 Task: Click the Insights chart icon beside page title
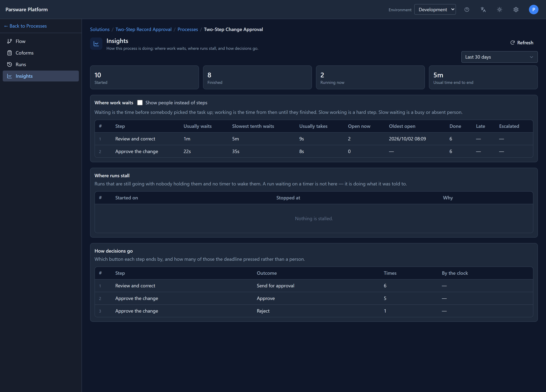pos(96,44)
